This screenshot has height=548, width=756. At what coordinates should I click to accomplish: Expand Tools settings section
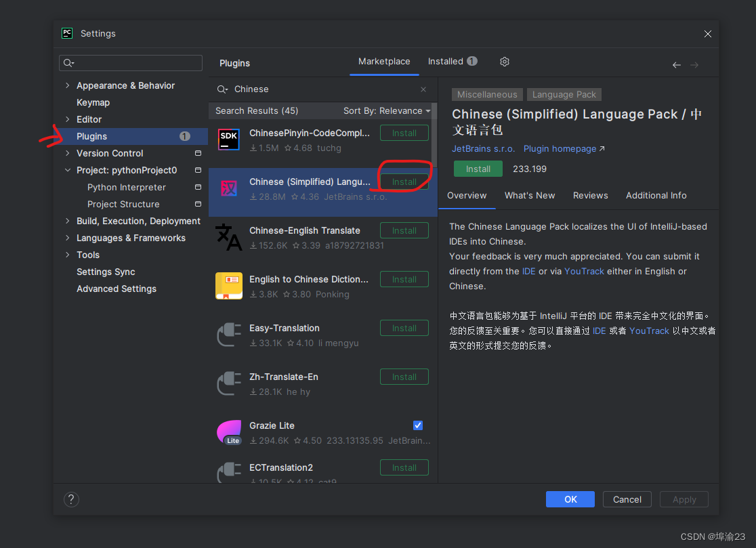(68, 255)
